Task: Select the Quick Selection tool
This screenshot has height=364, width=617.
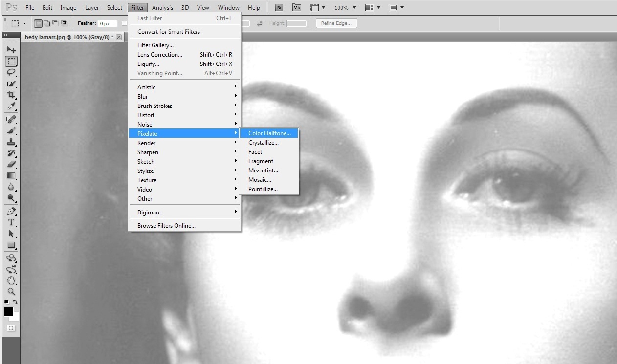Action: tap(11, 84)
